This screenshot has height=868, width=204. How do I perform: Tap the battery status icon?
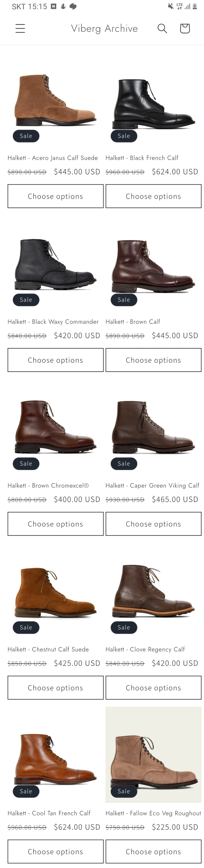pos(195,6)
